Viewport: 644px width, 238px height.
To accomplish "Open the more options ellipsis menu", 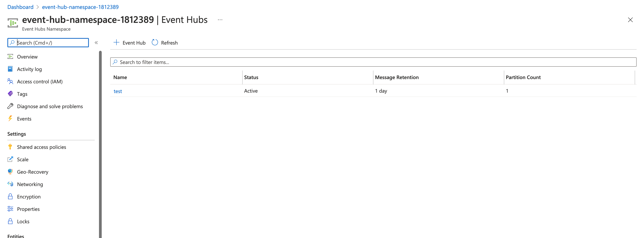I will [220, 20].
